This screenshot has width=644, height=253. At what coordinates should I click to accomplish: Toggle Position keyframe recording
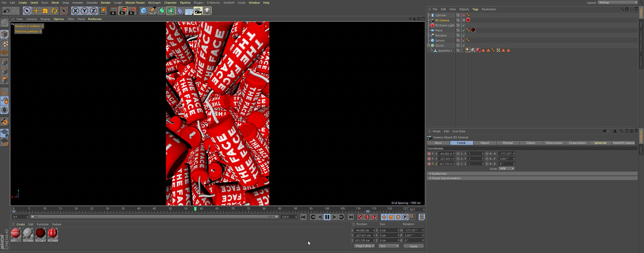[x=384, y=217]
